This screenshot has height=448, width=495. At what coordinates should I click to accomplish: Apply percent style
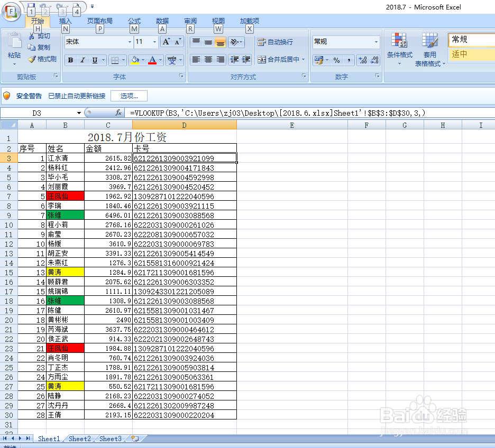[x=336, y=60]
